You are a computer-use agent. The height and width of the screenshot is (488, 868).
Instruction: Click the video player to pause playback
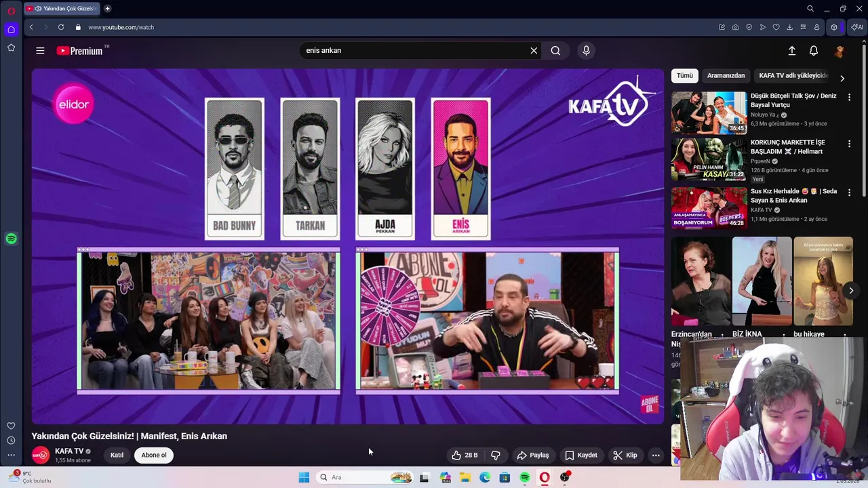[347, 246]
